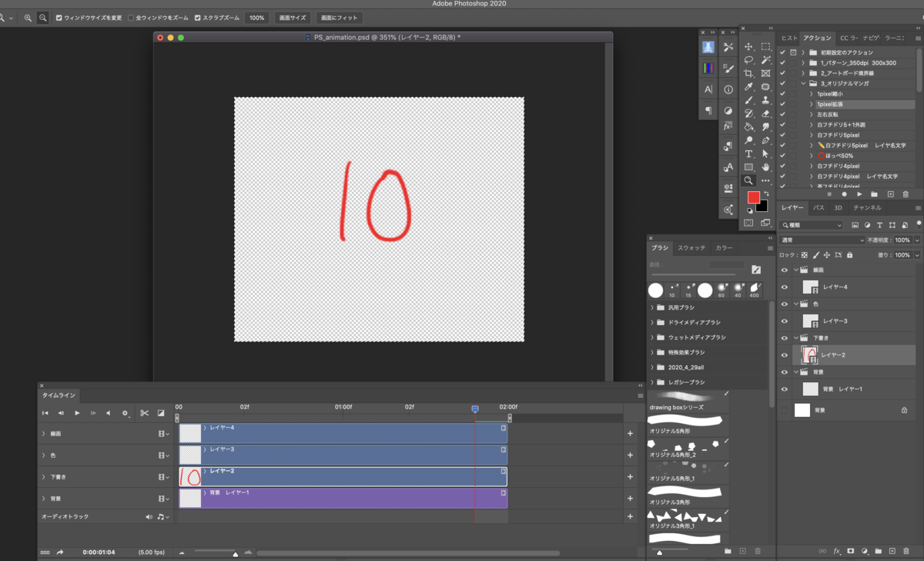
Task: Click the red foreground color swatch
Action: [753, 198]
